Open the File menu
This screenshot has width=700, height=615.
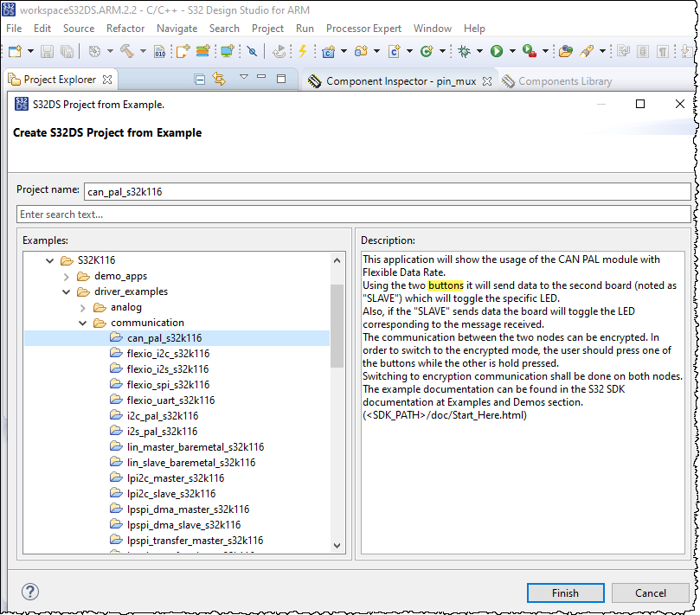[14, 29]
